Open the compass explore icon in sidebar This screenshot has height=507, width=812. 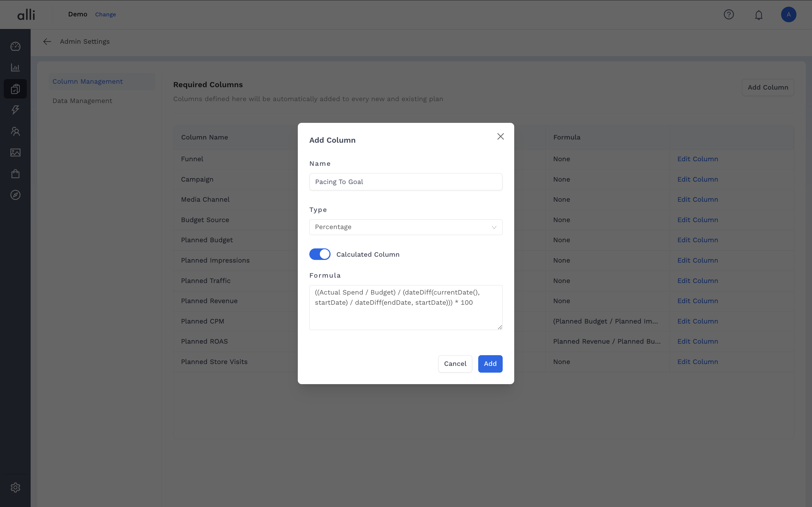15,195
